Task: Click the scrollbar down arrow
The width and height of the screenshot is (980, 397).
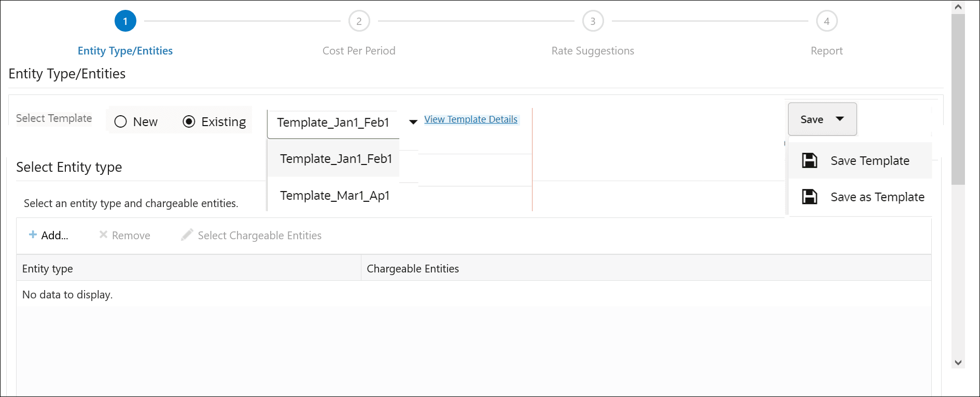Action: point(958,363)
